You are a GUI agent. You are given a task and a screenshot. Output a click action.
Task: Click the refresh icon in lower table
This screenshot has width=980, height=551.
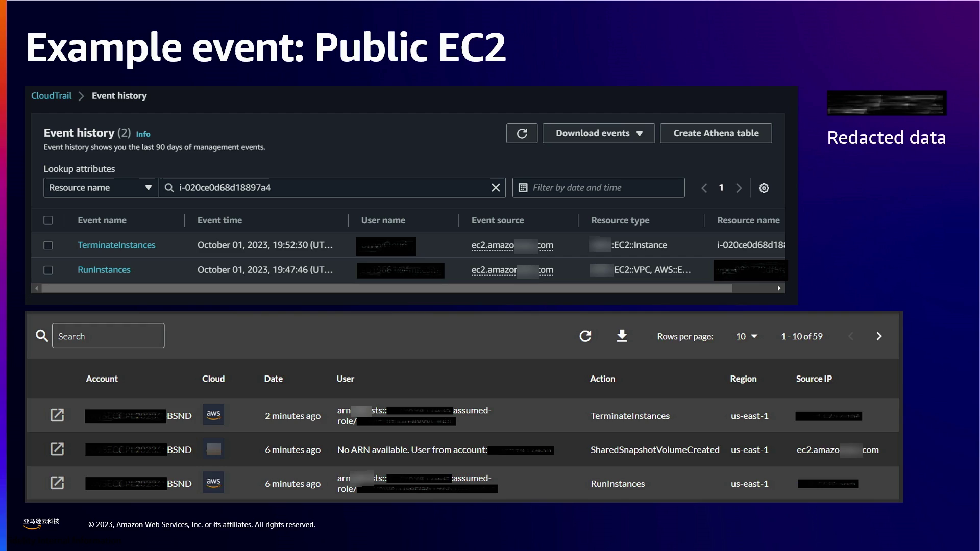point(585,336)
